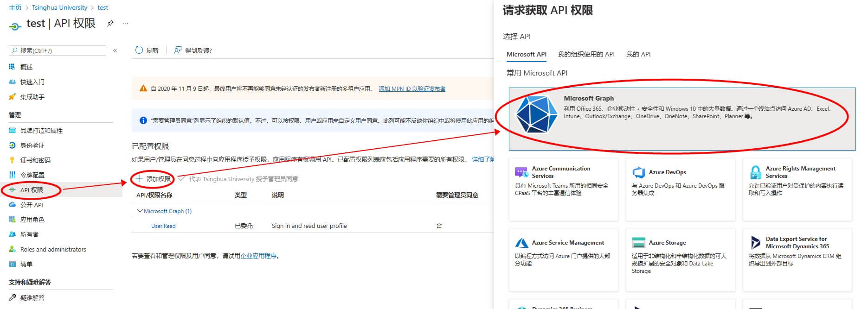Open the 企业应用程序 link

pyautogui.click(x=258, y=256)
